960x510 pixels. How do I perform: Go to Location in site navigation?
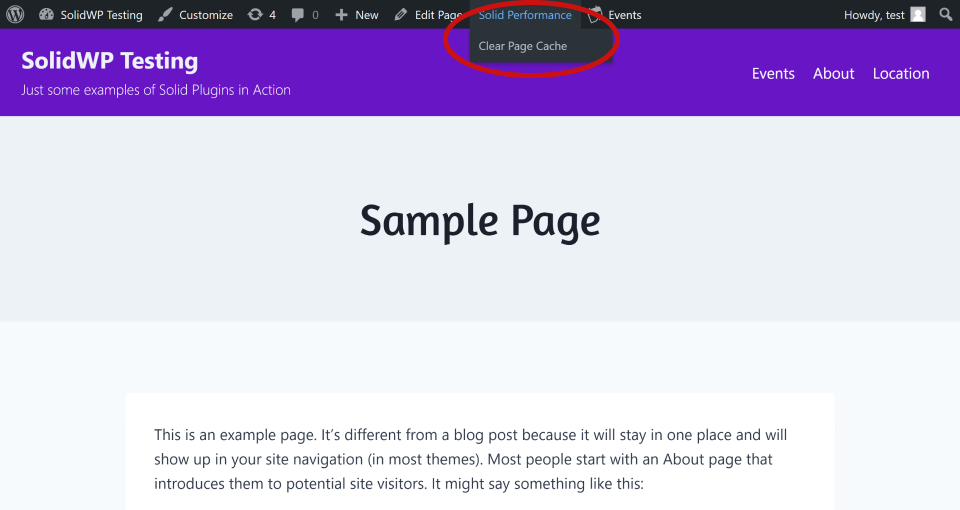(900, 73)
